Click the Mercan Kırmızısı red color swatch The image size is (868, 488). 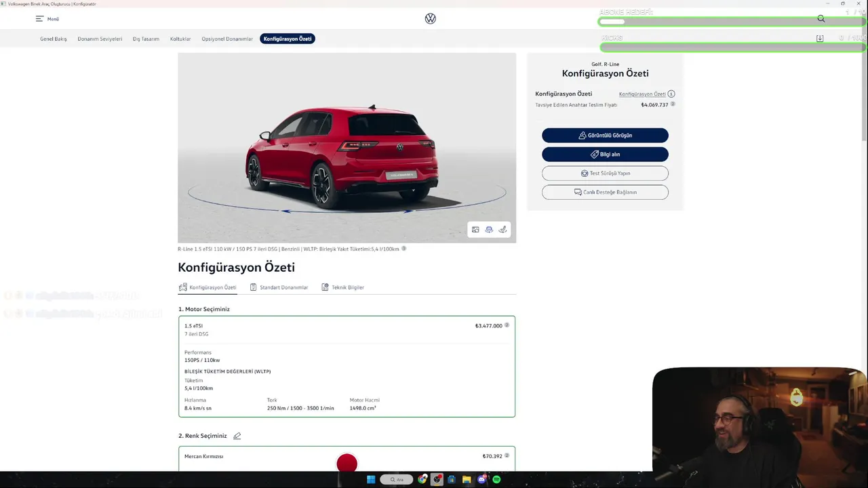pyautogui.click(x=347, y=463)
